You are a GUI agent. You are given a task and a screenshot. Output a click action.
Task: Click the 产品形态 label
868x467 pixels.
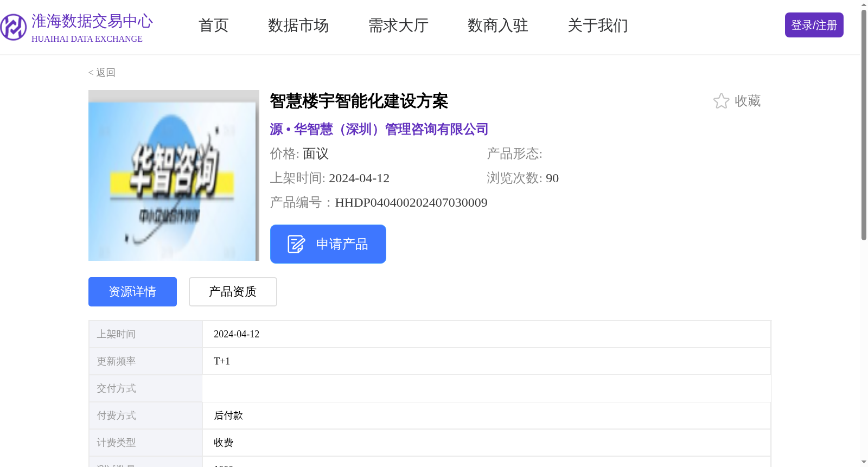click(x=514, y=153)
